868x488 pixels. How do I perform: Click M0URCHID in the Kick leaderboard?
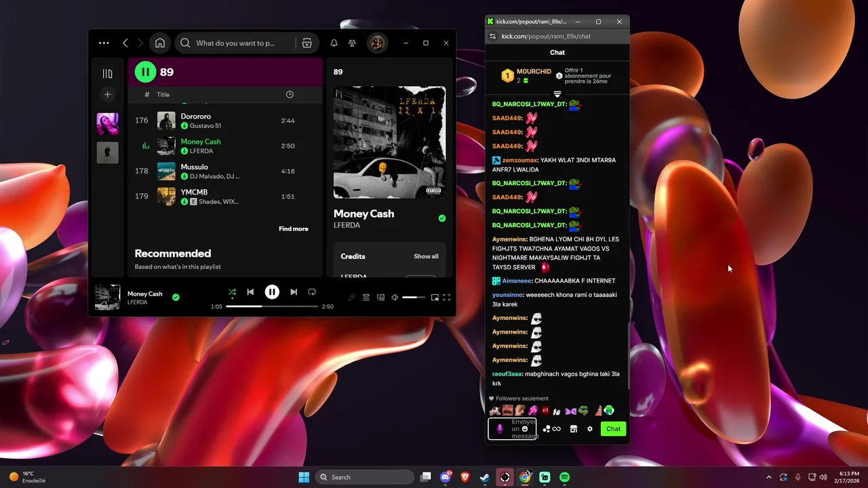[534, 71]
